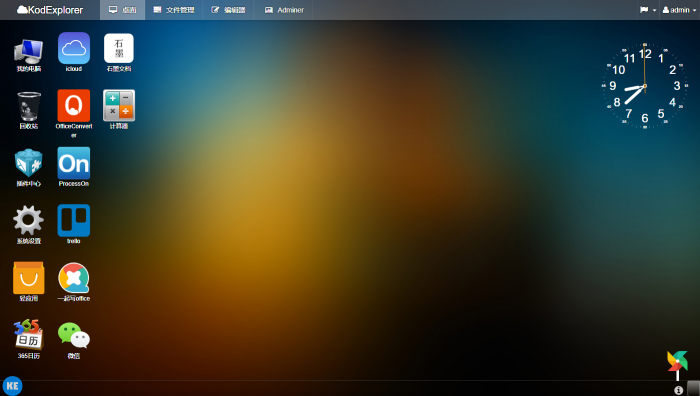Open the My Computer desktop icon

29,51
